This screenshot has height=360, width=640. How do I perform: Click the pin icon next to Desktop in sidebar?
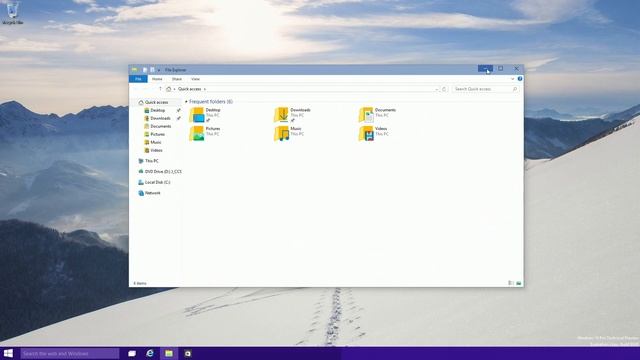(178, 111)
